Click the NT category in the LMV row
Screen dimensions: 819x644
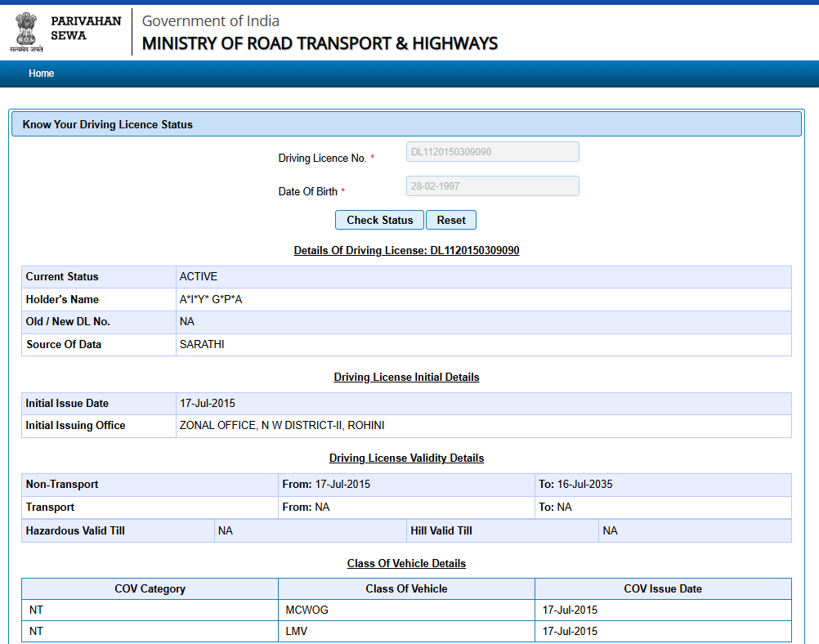point(36,632)
